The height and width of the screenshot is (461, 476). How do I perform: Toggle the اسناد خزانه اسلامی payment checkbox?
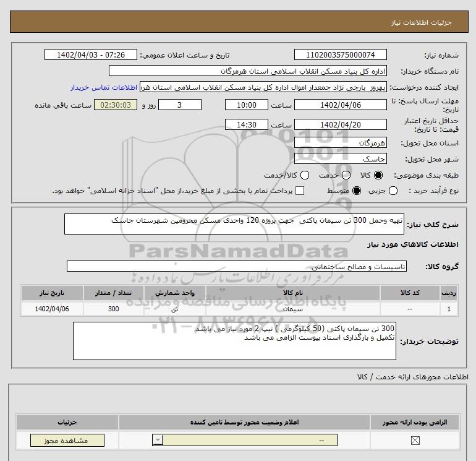300,191
